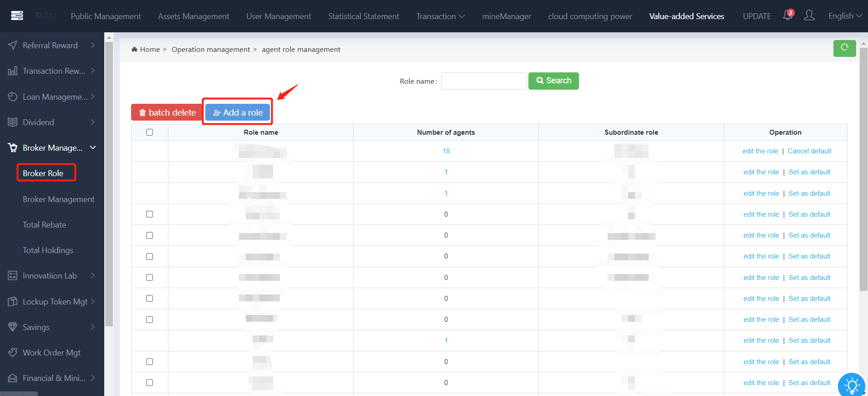Open the Statistical Statement menu

[364, 16]
